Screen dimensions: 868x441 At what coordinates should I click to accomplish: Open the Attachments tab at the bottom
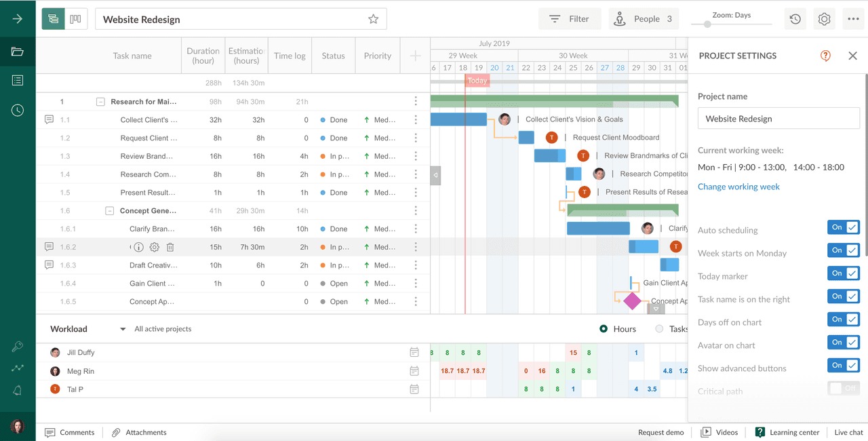coord(139,432)
